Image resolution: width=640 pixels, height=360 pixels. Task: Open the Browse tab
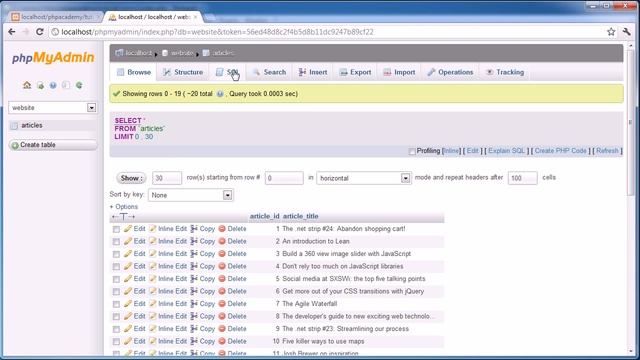[x=134, y=72]
